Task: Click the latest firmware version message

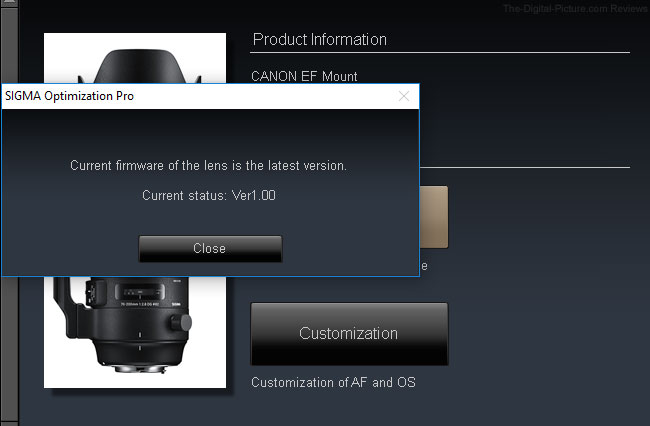Action: pos(209,166)
